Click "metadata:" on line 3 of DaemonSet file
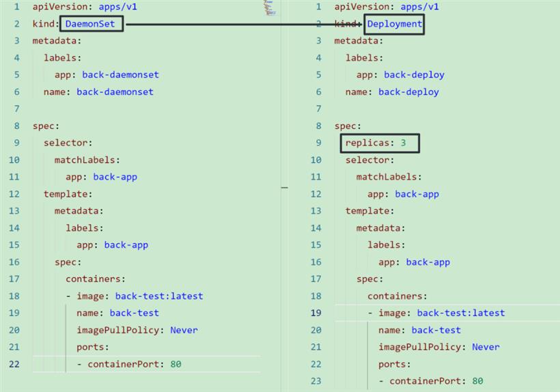This screenshot has height=392, width=560. pyautogui.click(x=57, y=41)
